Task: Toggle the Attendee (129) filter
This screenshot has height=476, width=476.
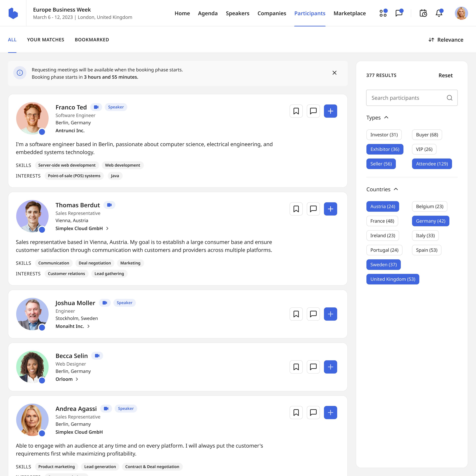Action: (431, 163)
